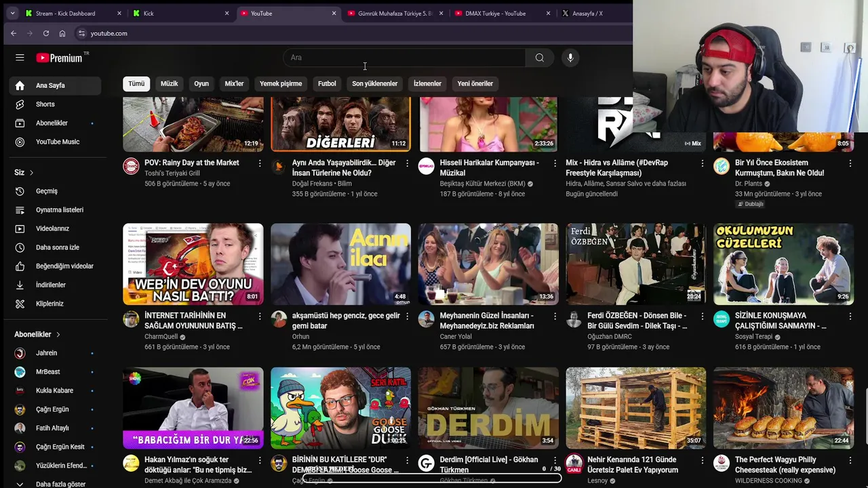Open Abonelikler in the sidebar

55,123
